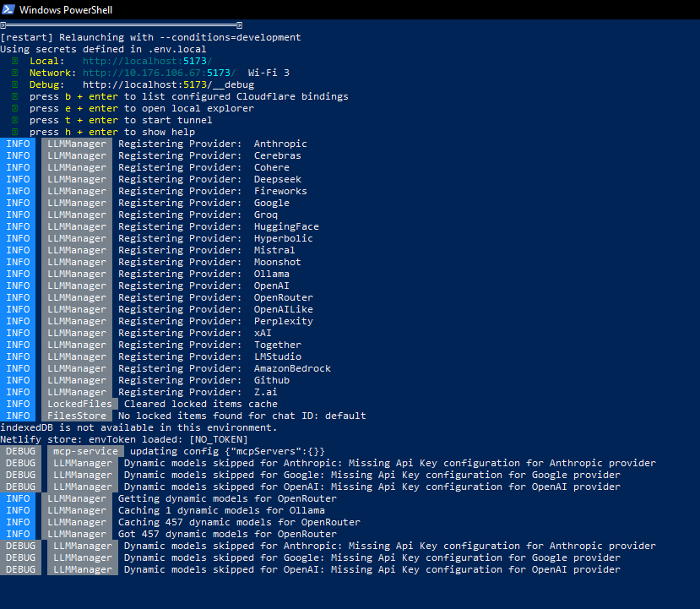Click 'Caching 457 dynamic models for OpenRouter' message
This screenshot has width=700, height=609.
[x=239, y=522]
